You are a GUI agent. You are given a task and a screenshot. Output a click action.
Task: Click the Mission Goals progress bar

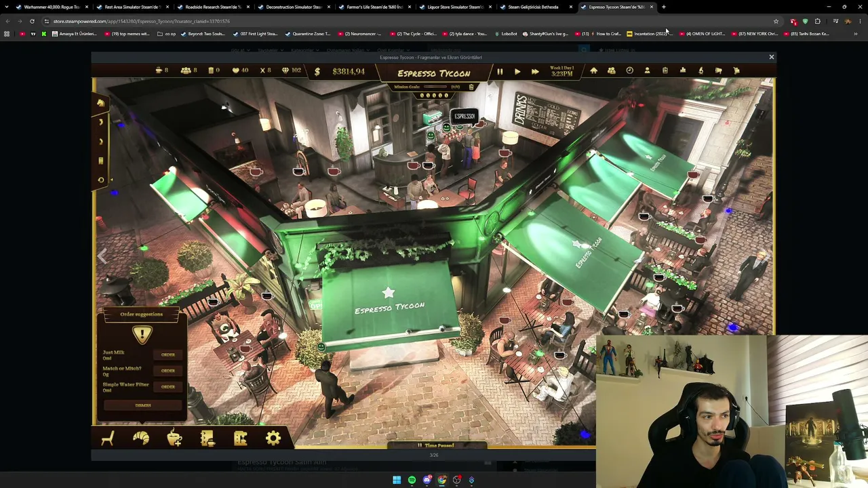point(434,87)
